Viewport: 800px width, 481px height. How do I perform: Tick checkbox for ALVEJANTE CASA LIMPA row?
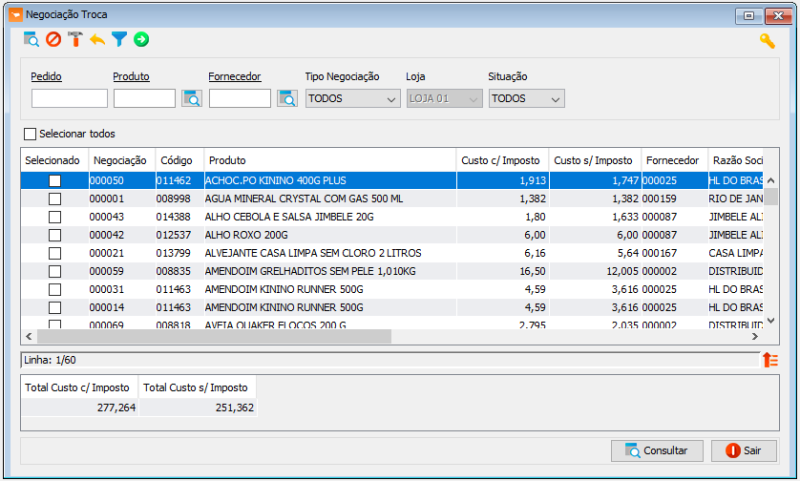pos(55,253)
